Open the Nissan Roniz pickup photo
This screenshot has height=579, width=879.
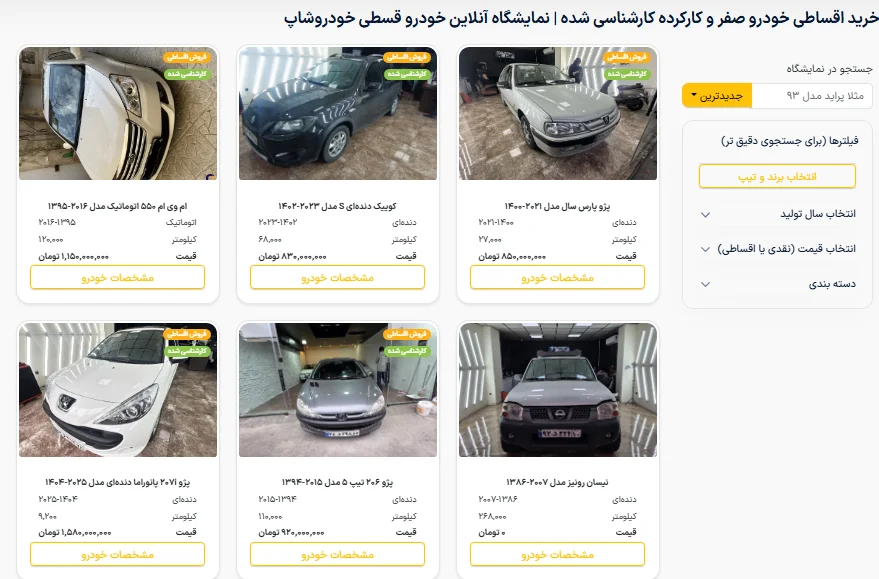tap(558, 390)
